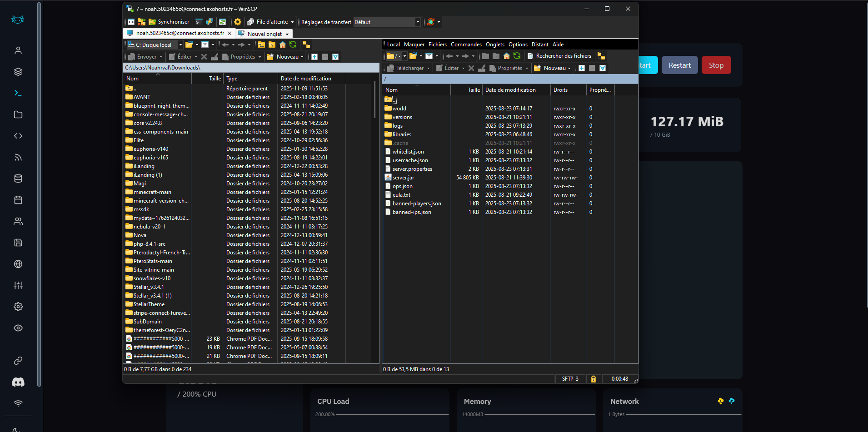Select server.properties file in remote panel
Viewport: 868px width, 432px height.
412,169
